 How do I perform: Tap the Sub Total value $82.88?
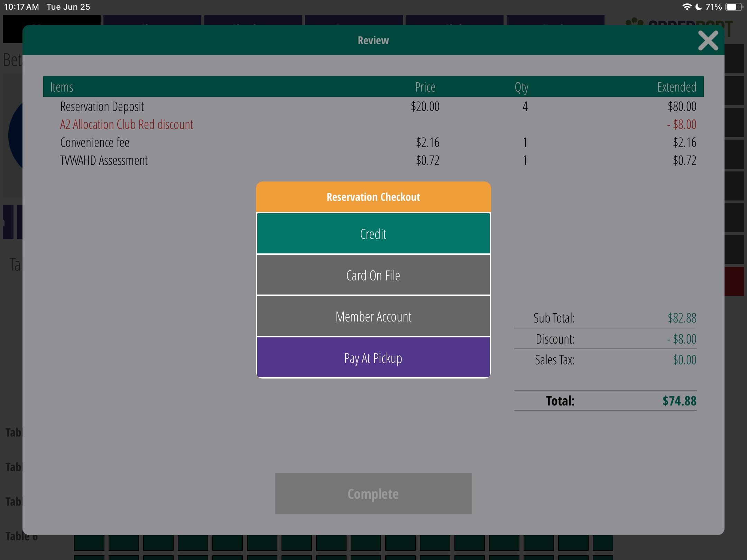[x=682, y=318]
